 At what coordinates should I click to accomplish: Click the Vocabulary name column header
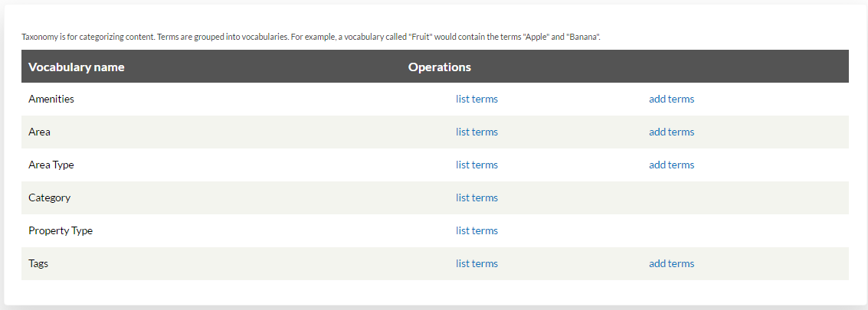(x=77, y=67)
